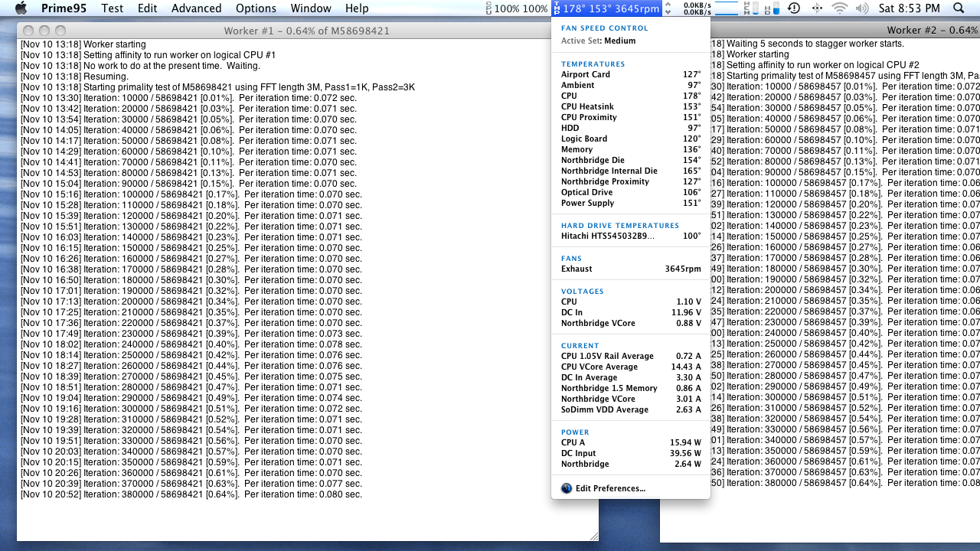This screenshot has width=980, height=551.
Task: Open the Wi-Fi menu bar icon
Action: (840, 8)
